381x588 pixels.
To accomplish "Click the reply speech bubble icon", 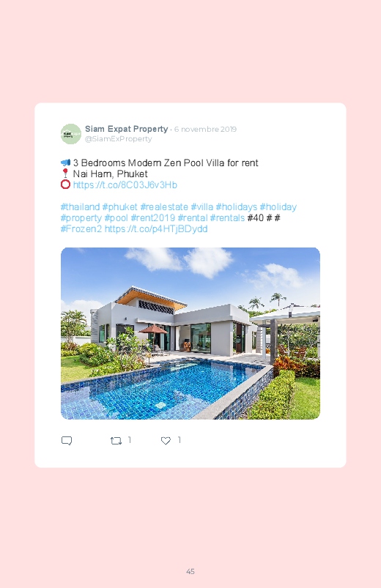I will [67, 441].
